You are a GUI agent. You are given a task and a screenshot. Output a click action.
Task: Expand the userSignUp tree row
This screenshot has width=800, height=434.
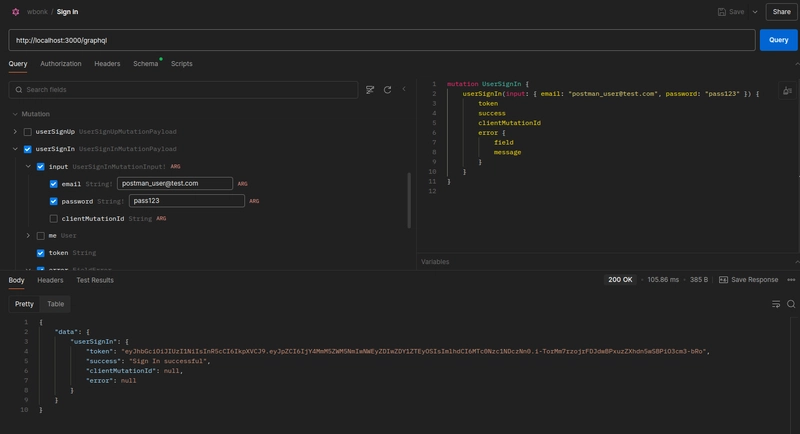pyautogui.click(x=15, y=132)
